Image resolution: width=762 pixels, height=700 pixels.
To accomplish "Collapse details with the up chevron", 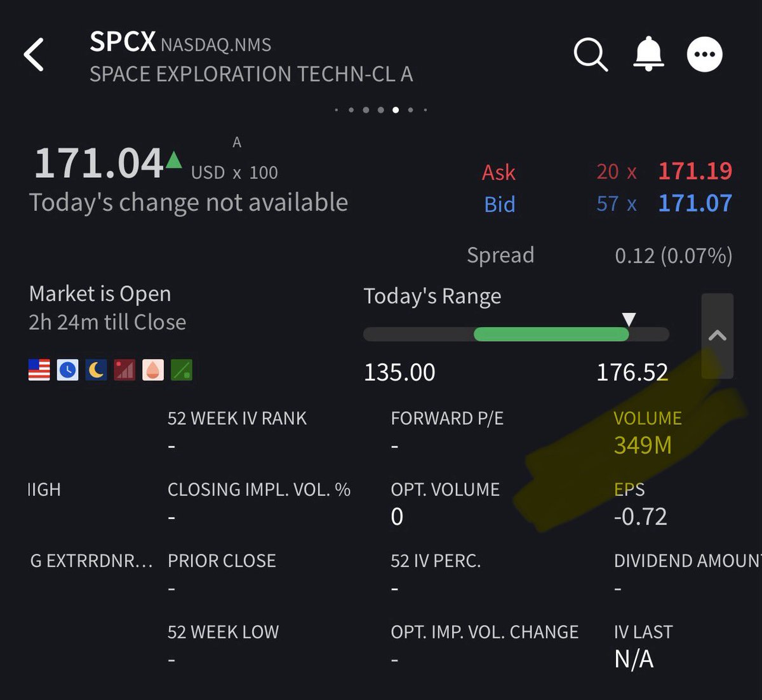I will tap(718, 336).
